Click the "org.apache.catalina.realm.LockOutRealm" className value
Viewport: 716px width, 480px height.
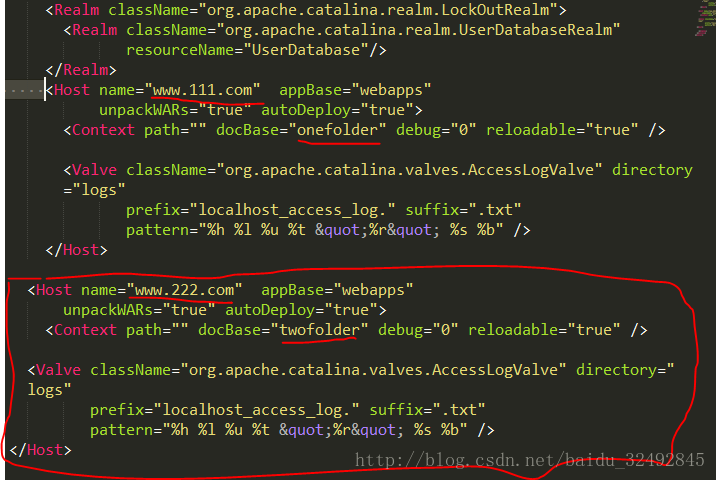tap(378, 10)
